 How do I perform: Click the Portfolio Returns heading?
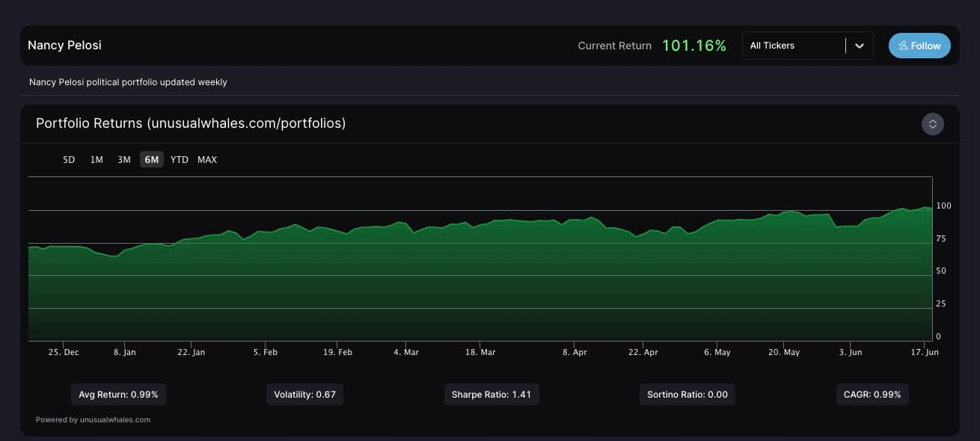tap(191, 123)
